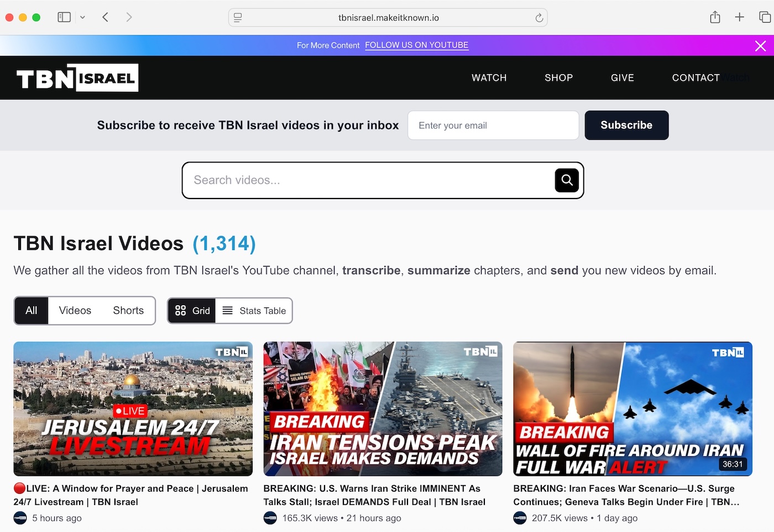Select the Videos filter tab

click(x=75, y=311)
